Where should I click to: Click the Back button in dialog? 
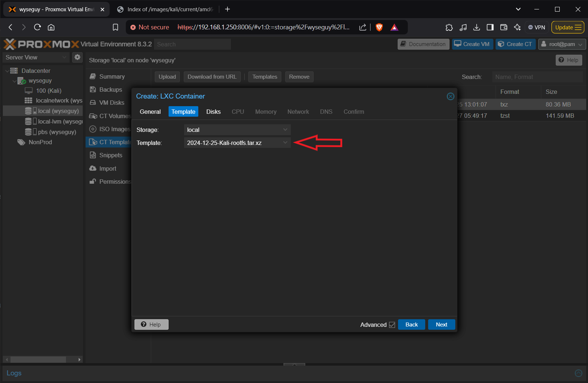tap(411, 325)
